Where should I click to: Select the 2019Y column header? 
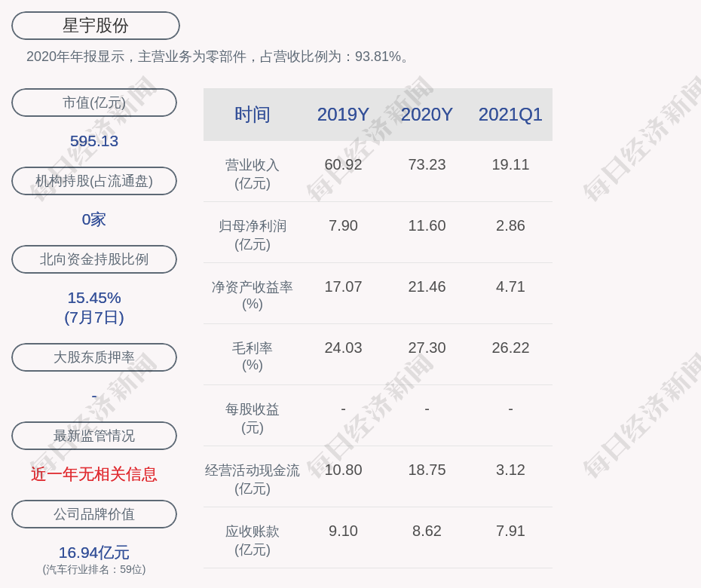click(x=343, y=115)
